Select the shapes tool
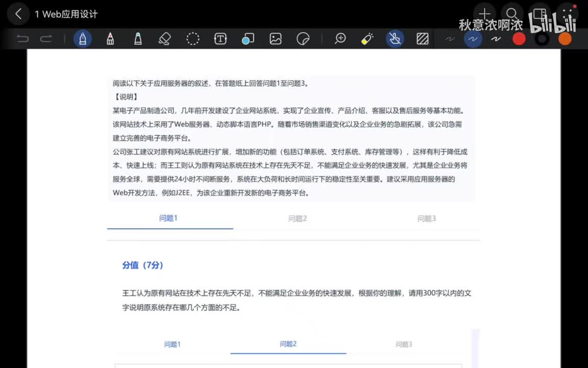The height and width of the screenshot is (368, 588). click(248, 39)
